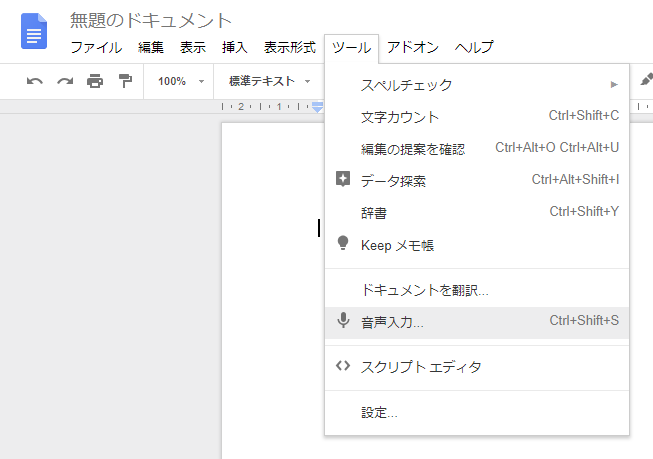The image size is (653, 459).
Task: Select 編集の提案を確認 menu entry
Action: (x=477, y=149)
